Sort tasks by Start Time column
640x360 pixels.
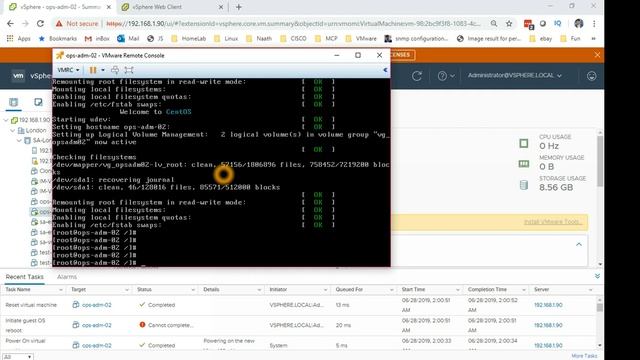coord(413,289)
